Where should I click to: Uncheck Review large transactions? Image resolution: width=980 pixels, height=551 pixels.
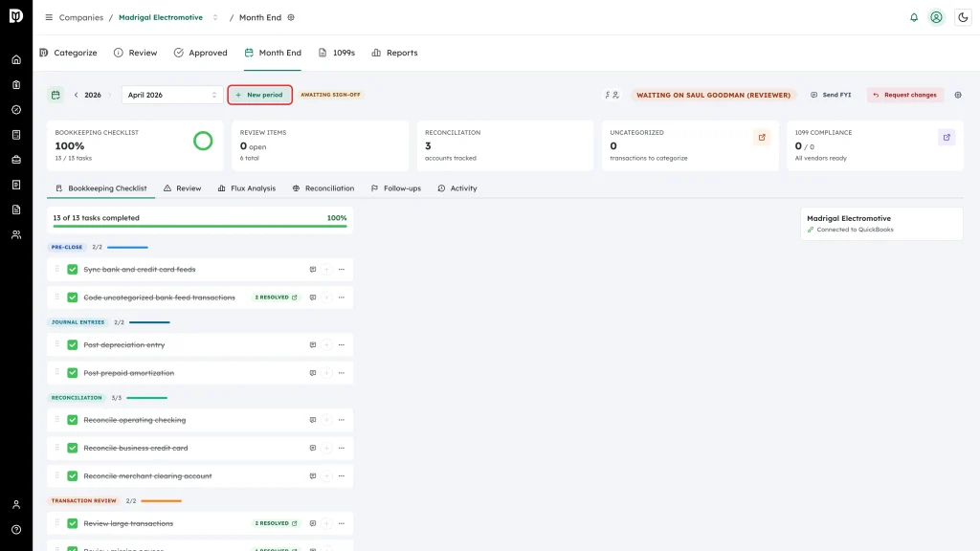pos(73,523)
